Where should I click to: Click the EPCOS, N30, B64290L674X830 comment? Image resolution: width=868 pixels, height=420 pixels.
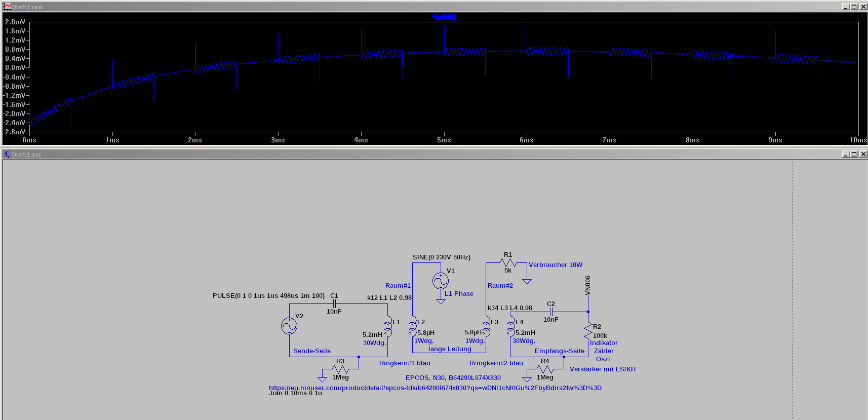453,377
